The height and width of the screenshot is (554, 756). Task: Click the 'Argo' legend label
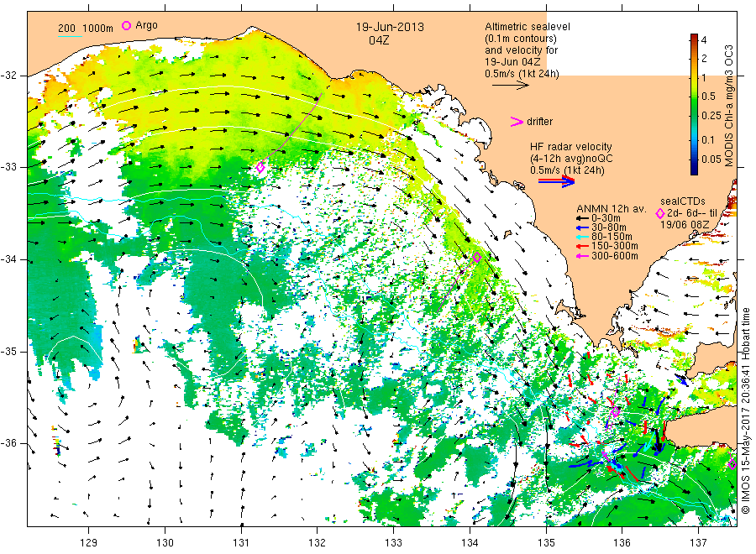pyautogui.click(x=146, y=25)
